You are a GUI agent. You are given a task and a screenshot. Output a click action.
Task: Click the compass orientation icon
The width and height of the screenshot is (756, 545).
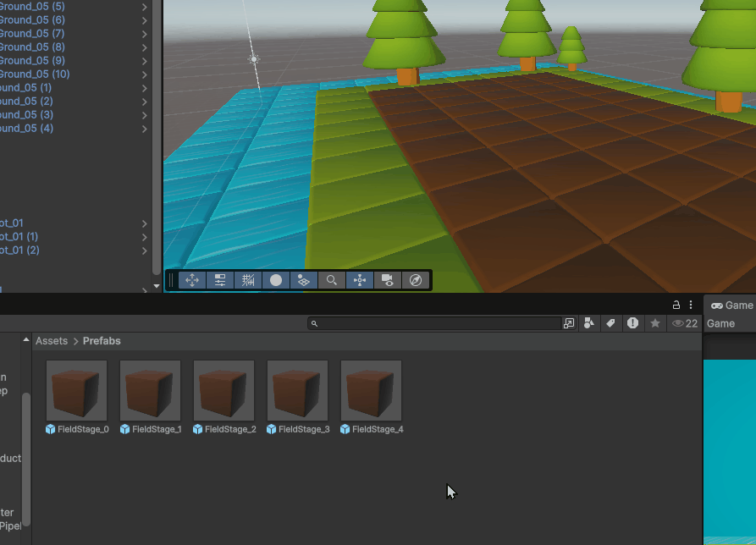(416, 280)
